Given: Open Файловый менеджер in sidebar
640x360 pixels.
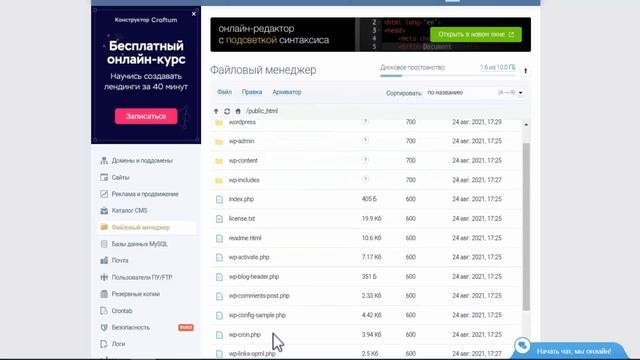Looking at the screenshot, I should 147,227.
